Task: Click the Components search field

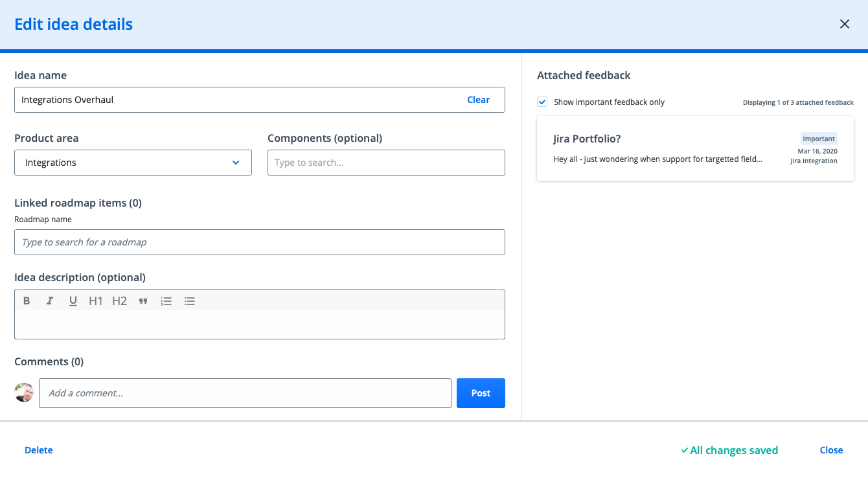Action: click(x=386, y=163)
